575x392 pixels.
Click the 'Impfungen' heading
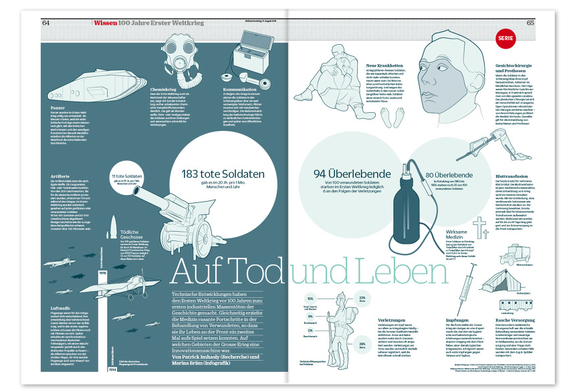coord(457,320)
